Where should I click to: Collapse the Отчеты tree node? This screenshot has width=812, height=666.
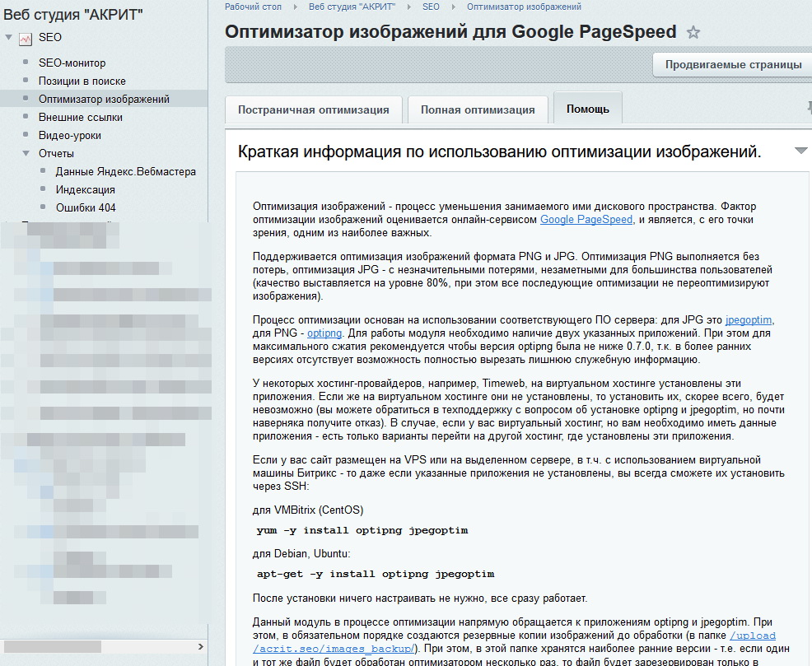click(x=26, y=153)
